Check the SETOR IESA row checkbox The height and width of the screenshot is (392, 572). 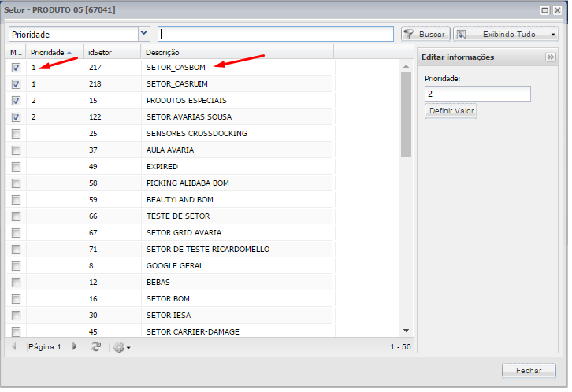click(16, 316)
